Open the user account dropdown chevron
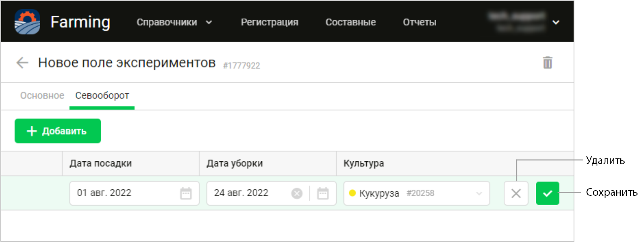644x242 pixels. 556,23
